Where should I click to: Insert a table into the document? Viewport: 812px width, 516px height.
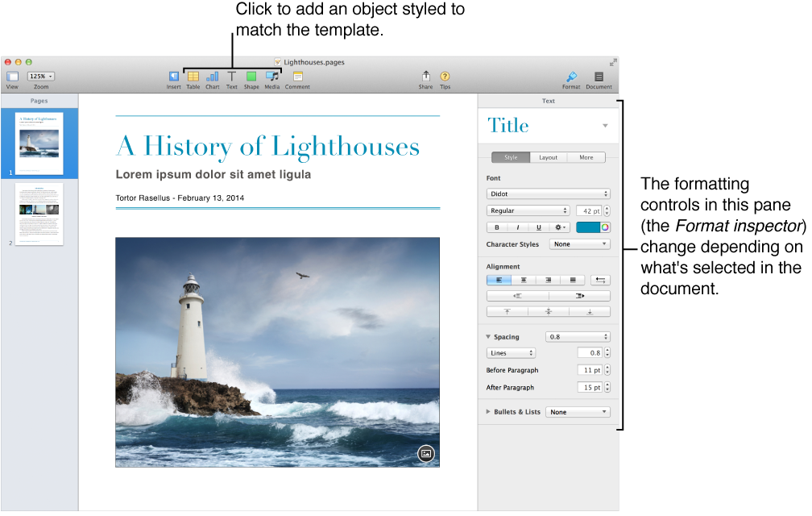point(193,78)
